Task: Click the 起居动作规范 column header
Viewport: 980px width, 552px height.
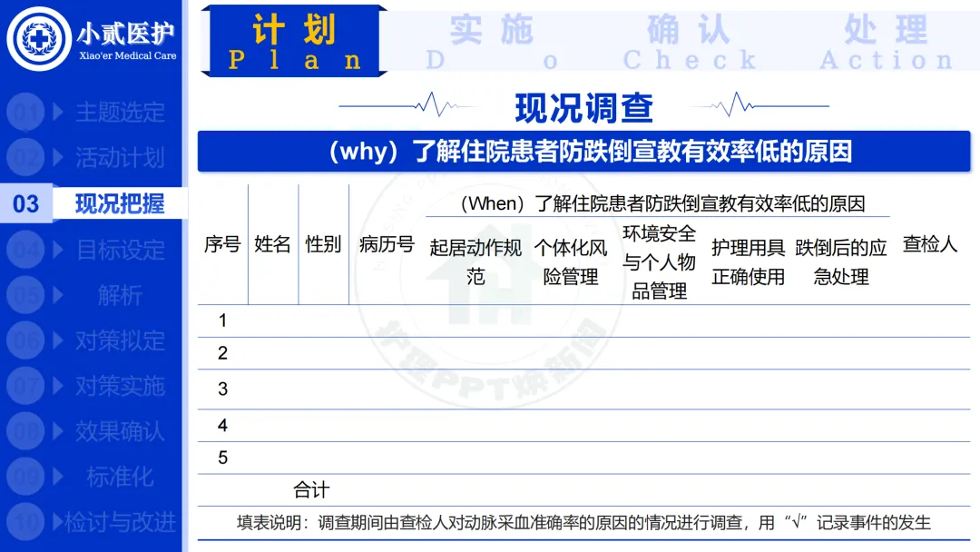Action: click(475, 262)
